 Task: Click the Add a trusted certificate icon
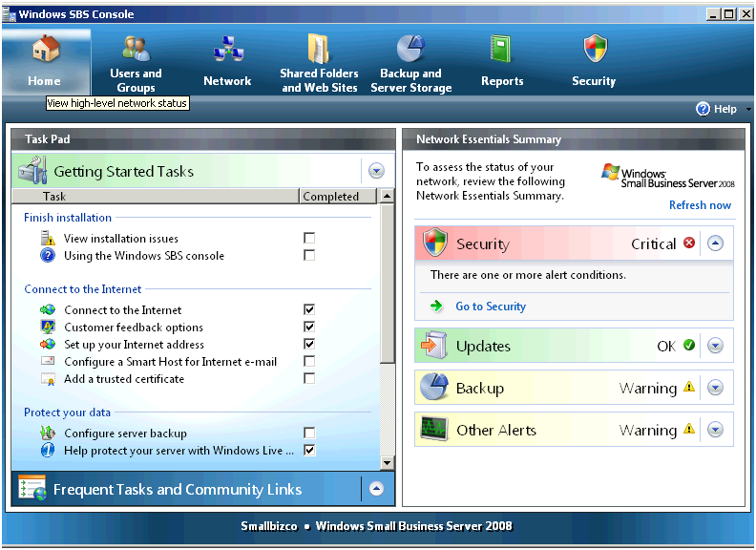48,379
